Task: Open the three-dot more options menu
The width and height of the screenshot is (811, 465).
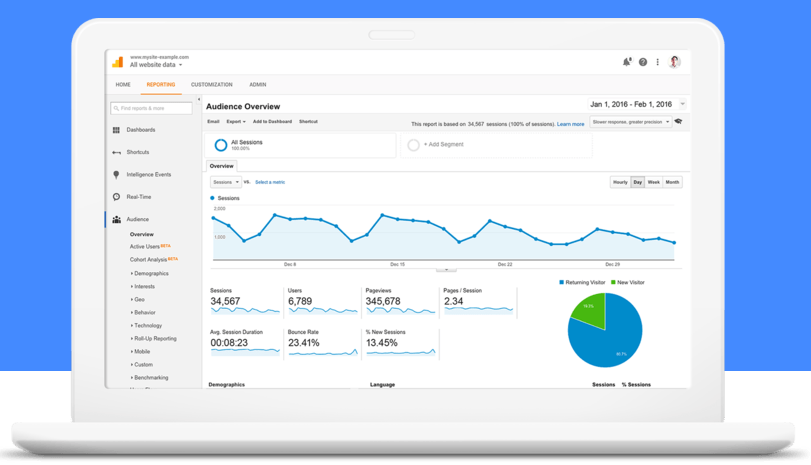Action: (657, 62)
